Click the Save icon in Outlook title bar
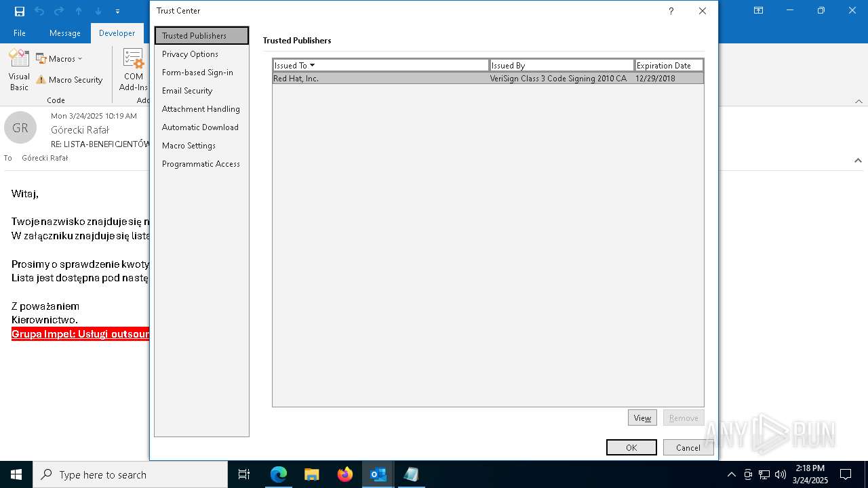Viewport: 868px width, 488px height. (20, 11)
